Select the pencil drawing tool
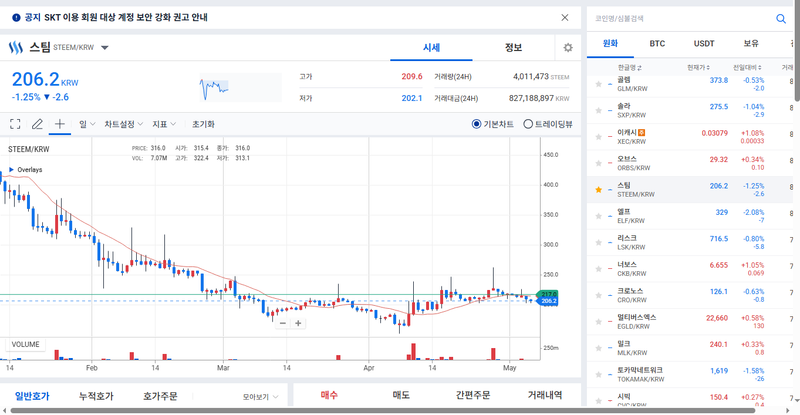 (x=37, y=124)
